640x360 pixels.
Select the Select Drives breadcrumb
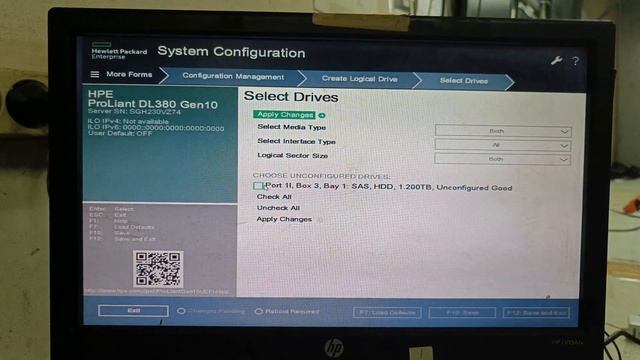464,81
